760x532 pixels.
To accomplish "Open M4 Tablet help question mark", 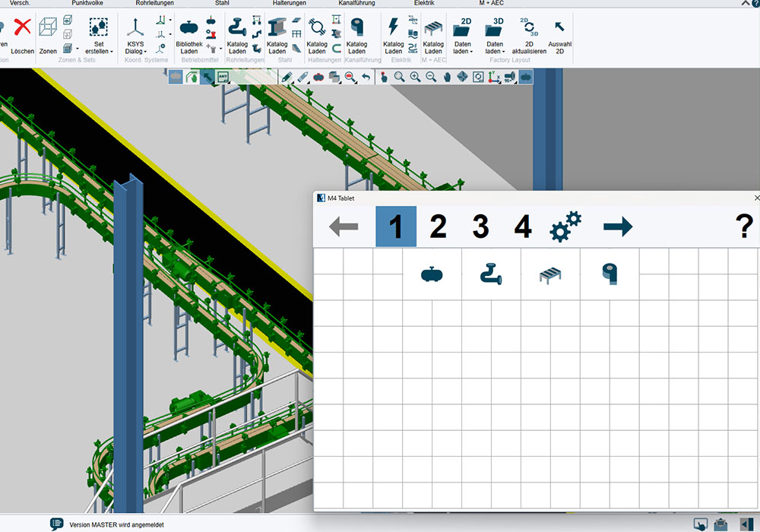I will 744,226.
